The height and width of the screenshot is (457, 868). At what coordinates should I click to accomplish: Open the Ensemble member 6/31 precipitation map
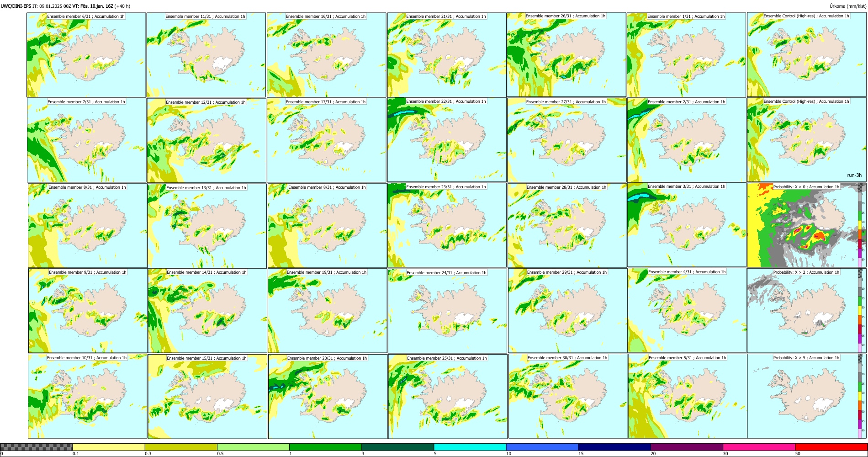[86, 55]
